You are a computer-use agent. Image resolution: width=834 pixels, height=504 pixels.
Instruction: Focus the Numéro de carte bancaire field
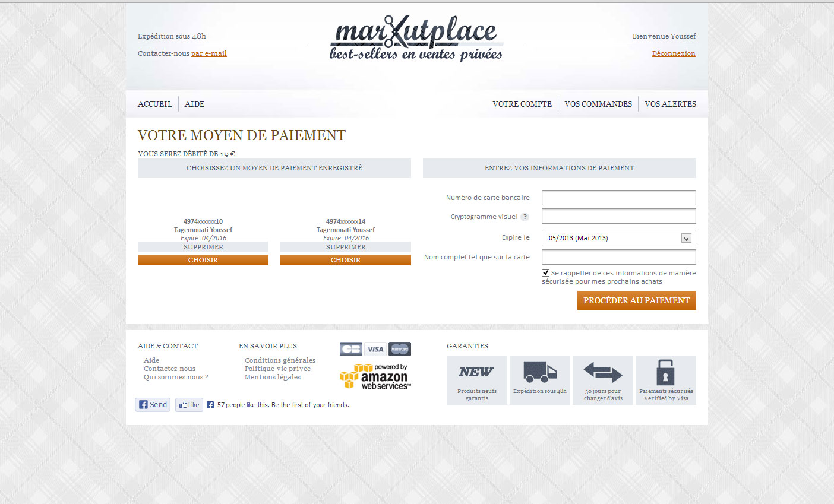[x=618, y=198]
